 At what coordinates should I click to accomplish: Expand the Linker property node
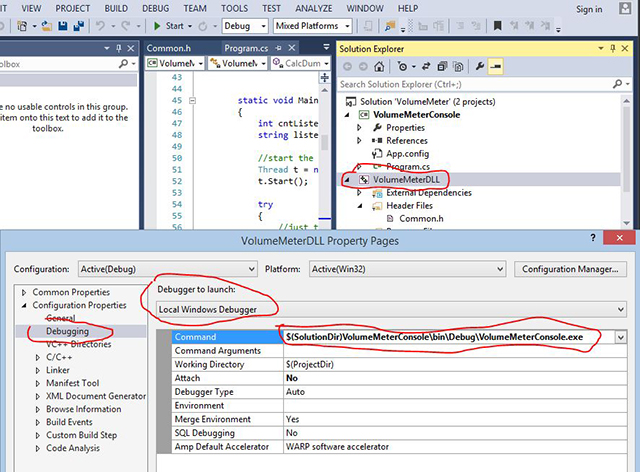[x=38, y=370]
